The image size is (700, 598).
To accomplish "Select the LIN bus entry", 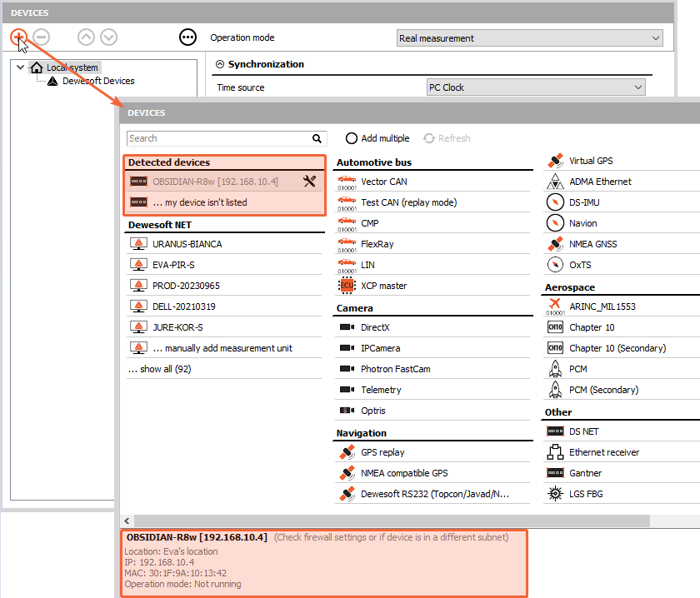I will coord(432,265).
